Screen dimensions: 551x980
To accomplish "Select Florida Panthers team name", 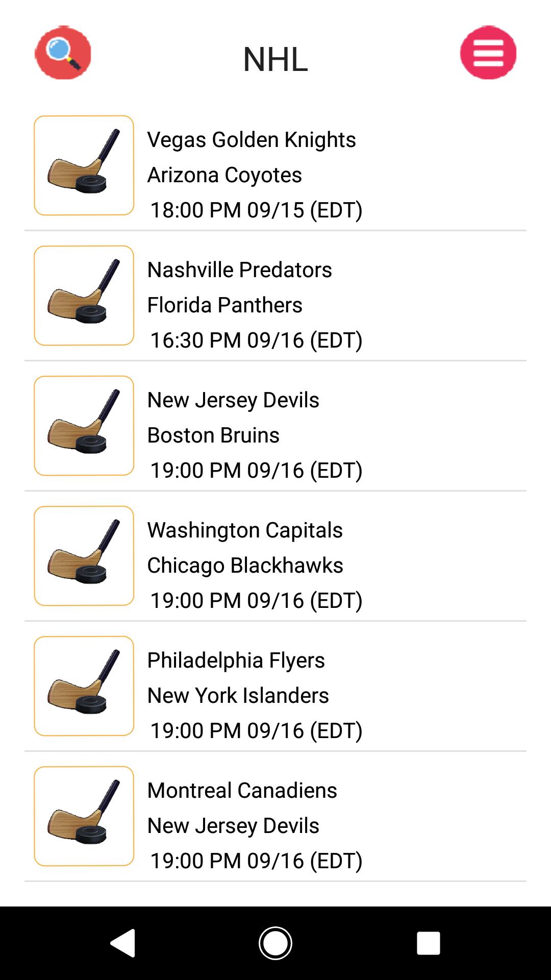I will [224, 305].
